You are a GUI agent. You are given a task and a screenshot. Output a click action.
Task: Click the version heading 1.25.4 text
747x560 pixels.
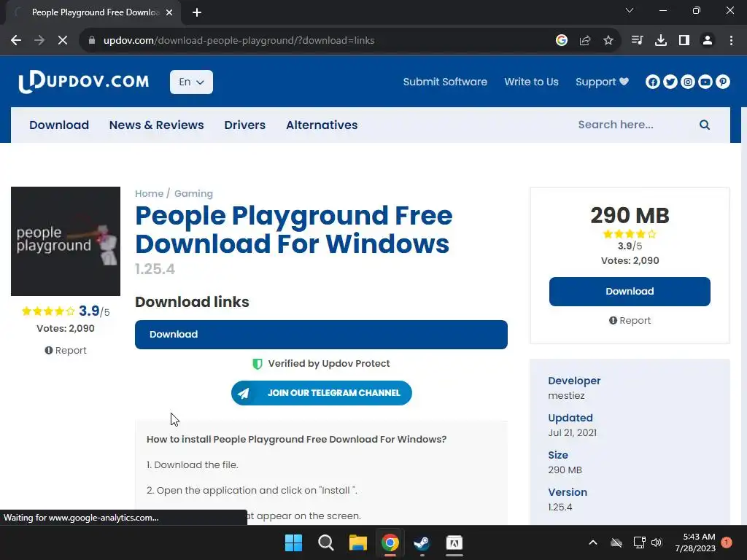point(155,269)
